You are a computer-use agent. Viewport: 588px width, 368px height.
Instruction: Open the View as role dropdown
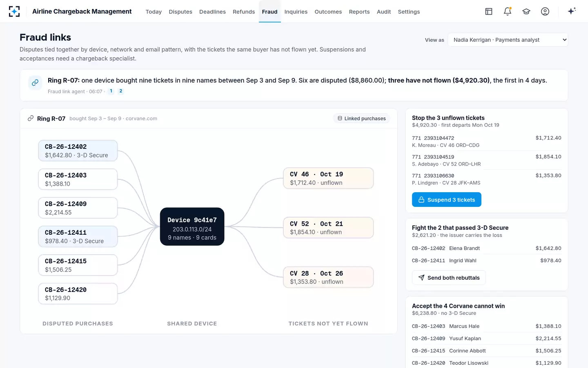508,40
